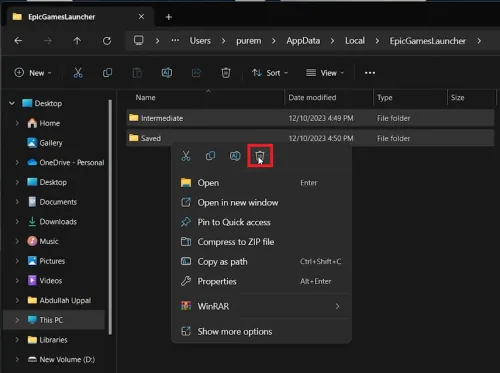Collapse the Desktop root tree node
Viewport: 500px width, 373px height.
point(12,103)
